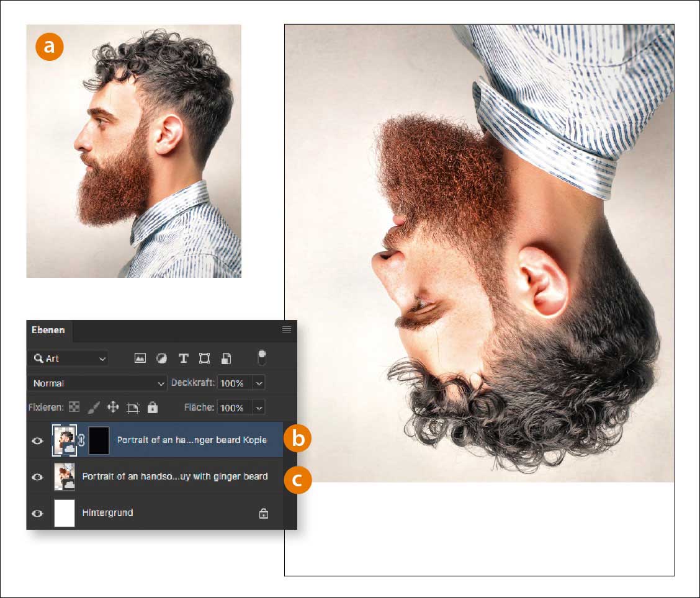Lock image pixels brush icon
The height and width of the screenshot is (598, 700).
94,408
